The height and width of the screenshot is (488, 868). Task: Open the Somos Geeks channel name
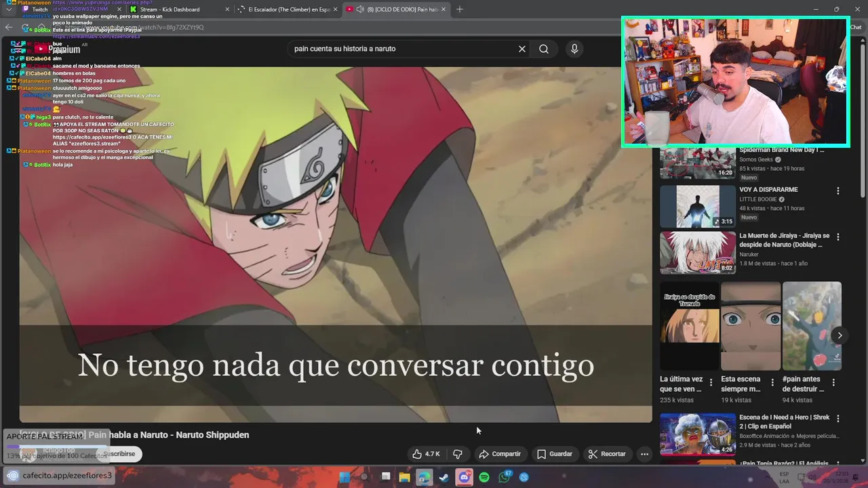[x=756, y=160]
